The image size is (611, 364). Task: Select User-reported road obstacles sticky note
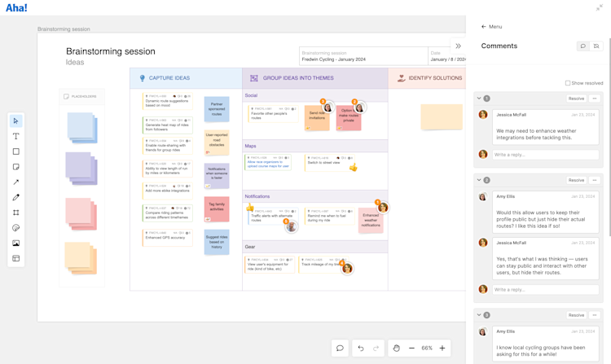(217, 143)
